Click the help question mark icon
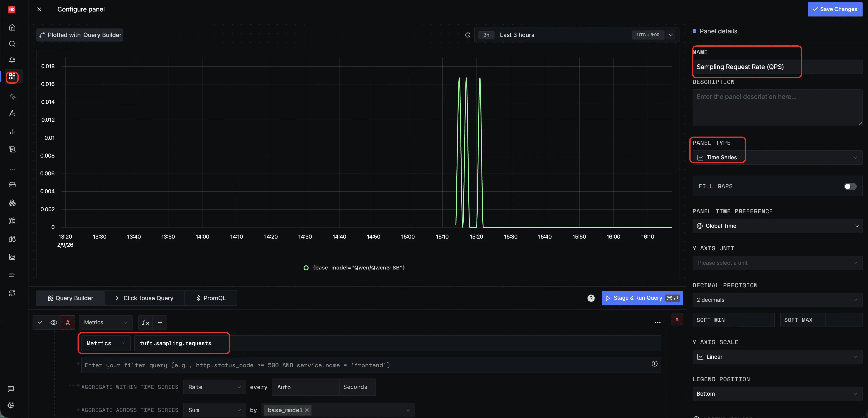 591,298
